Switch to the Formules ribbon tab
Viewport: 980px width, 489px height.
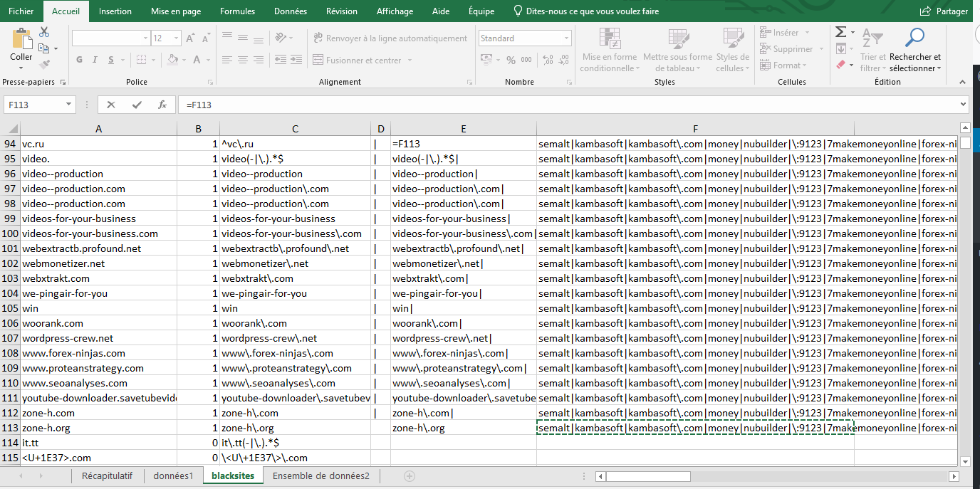pos(237,11)
